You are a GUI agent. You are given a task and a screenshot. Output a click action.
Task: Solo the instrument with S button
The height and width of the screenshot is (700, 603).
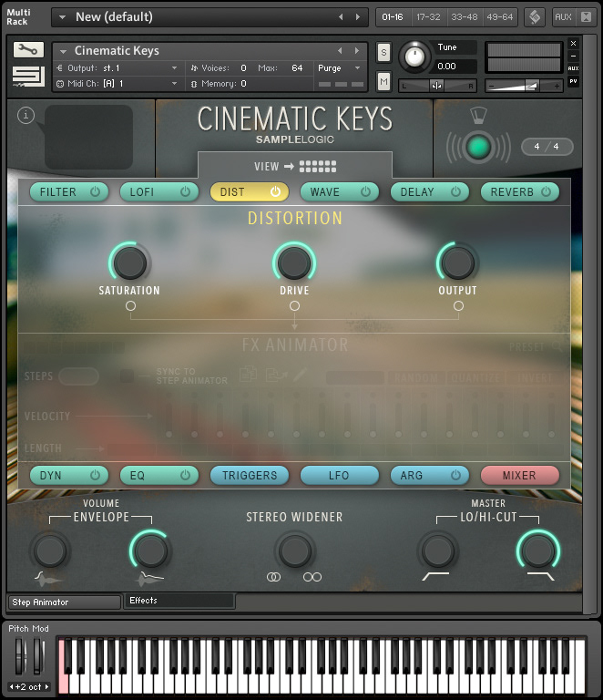[383, 53]
